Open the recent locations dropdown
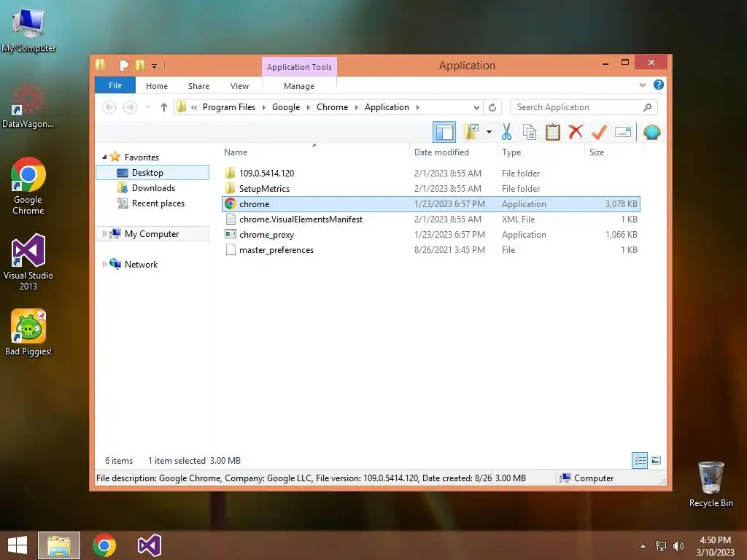 pos(147,108)
